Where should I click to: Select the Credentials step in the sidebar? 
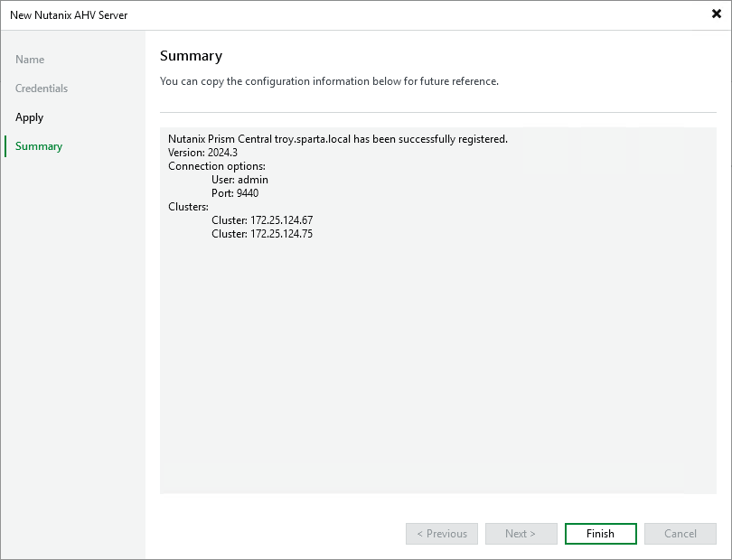42,88
